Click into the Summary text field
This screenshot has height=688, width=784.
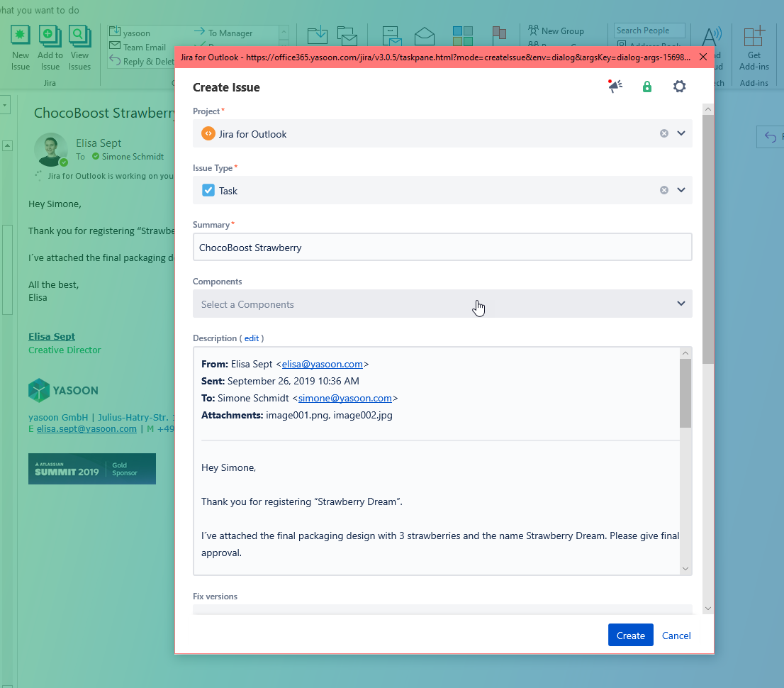(442, 248)
